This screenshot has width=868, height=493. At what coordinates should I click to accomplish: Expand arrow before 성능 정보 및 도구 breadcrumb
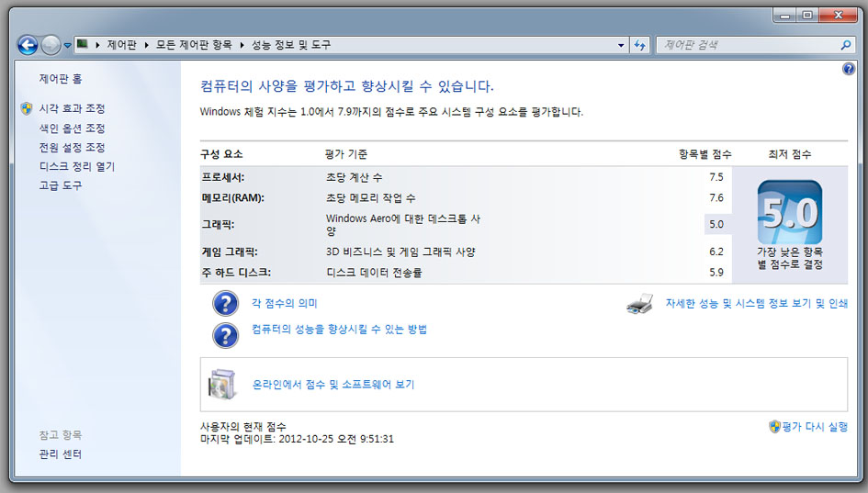click(242, 45)
